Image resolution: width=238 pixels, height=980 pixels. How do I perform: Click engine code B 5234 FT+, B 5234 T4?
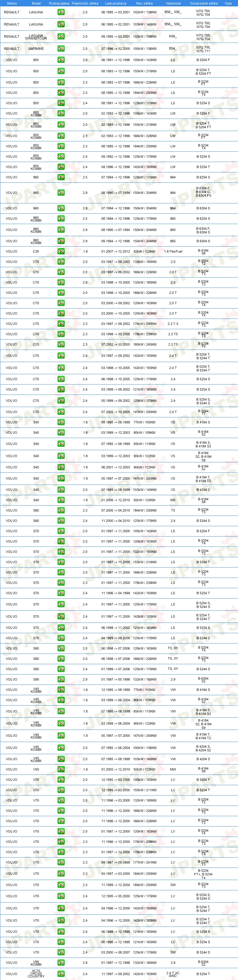tap(203, 874)
